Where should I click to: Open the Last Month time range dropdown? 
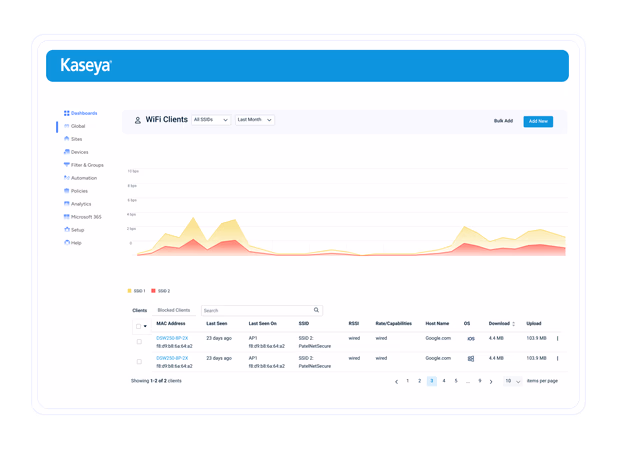point(255,120)
